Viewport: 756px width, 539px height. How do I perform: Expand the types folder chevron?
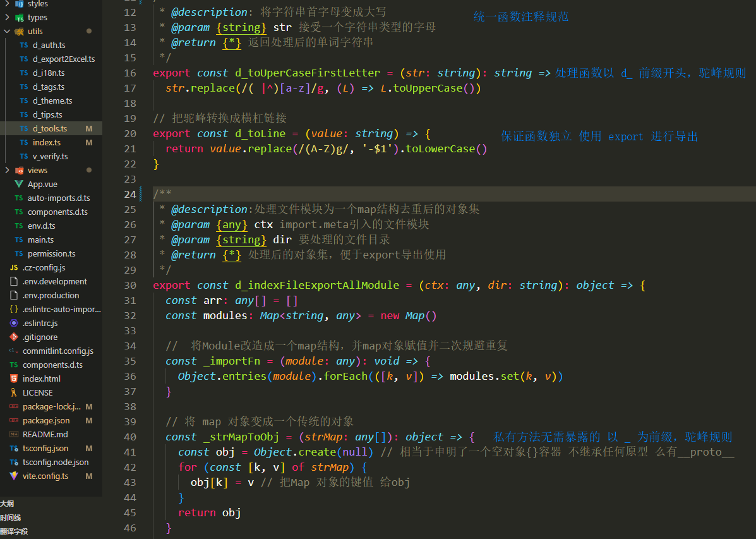click(7, 17)
